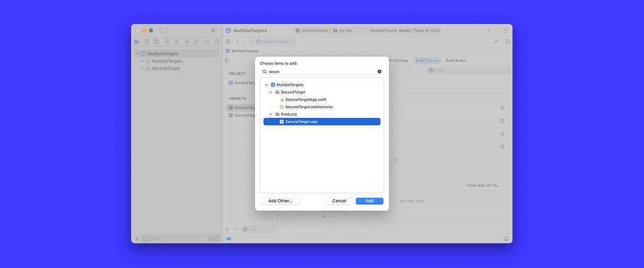Expand the MultipleTargets folder in the navigator
Image resolution: width=644 pixels, height=268 pixels.
point(142,61)
